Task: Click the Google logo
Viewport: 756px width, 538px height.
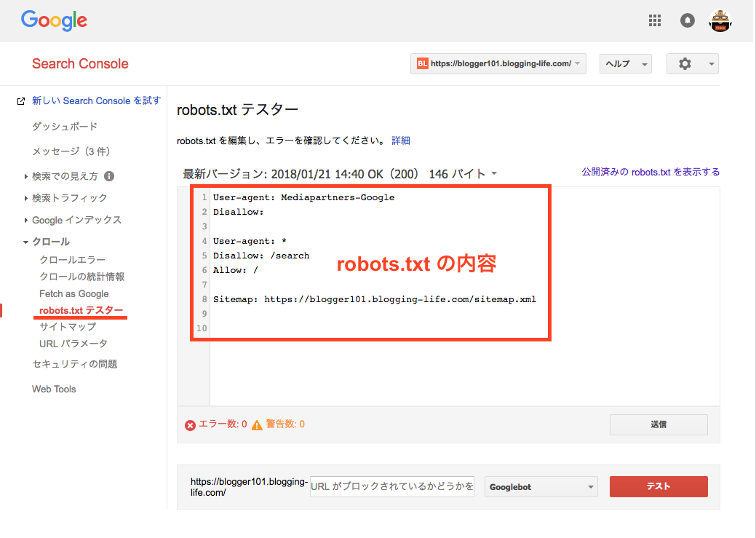Action: click(54, 20)
